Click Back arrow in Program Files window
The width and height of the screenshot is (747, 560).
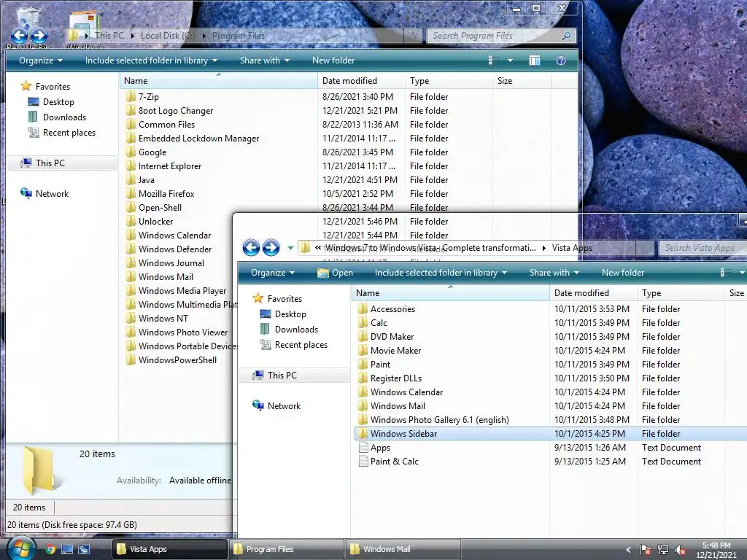(20, 35)
